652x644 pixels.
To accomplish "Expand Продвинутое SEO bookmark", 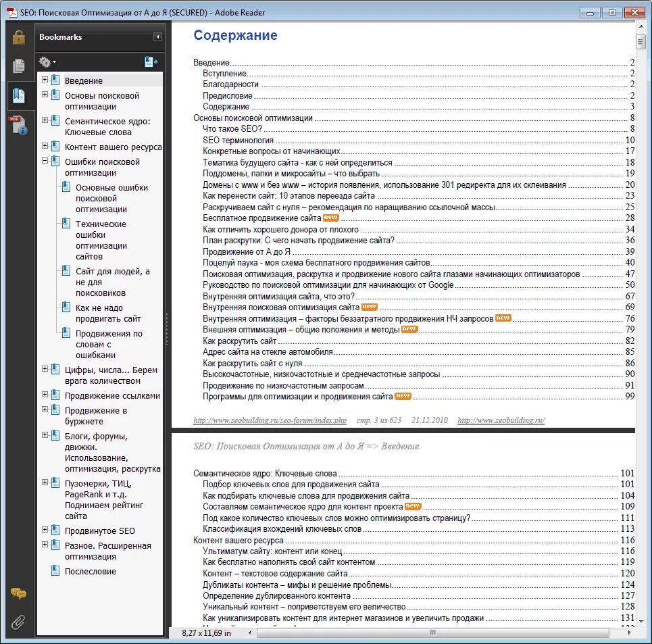I will [x=45, y=530].
